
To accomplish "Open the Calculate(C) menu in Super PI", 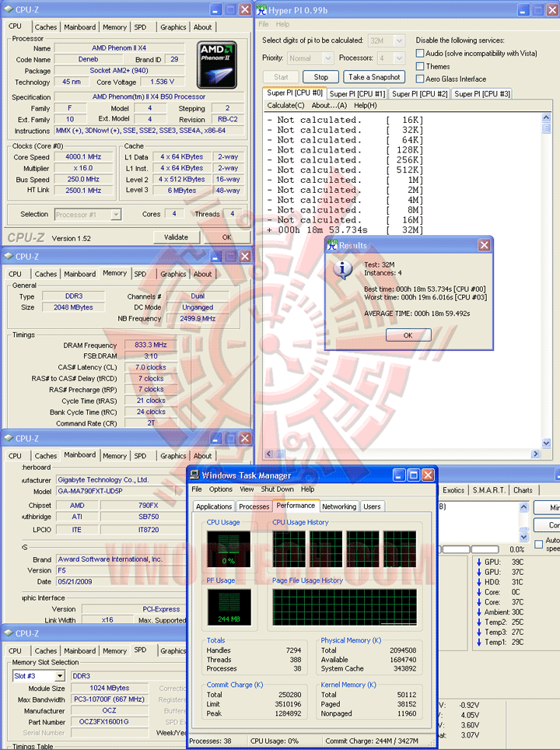I will coord(285,105).
